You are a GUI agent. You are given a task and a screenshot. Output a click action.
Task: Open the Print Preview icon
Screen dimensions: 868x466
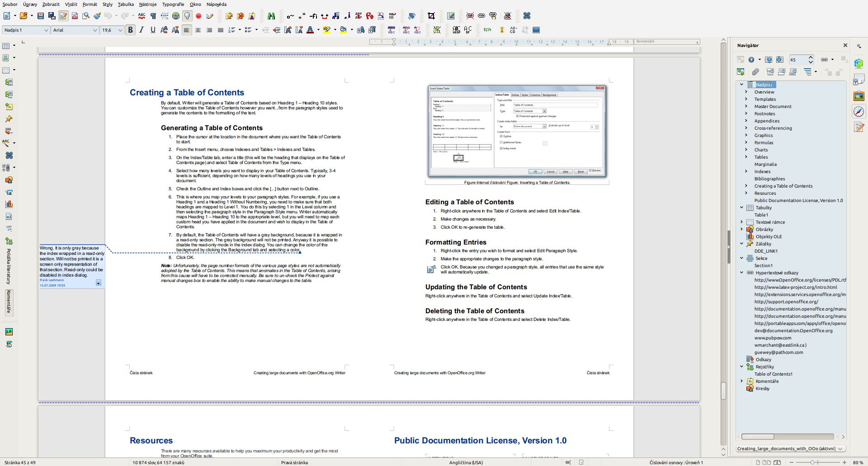point(86,16)
